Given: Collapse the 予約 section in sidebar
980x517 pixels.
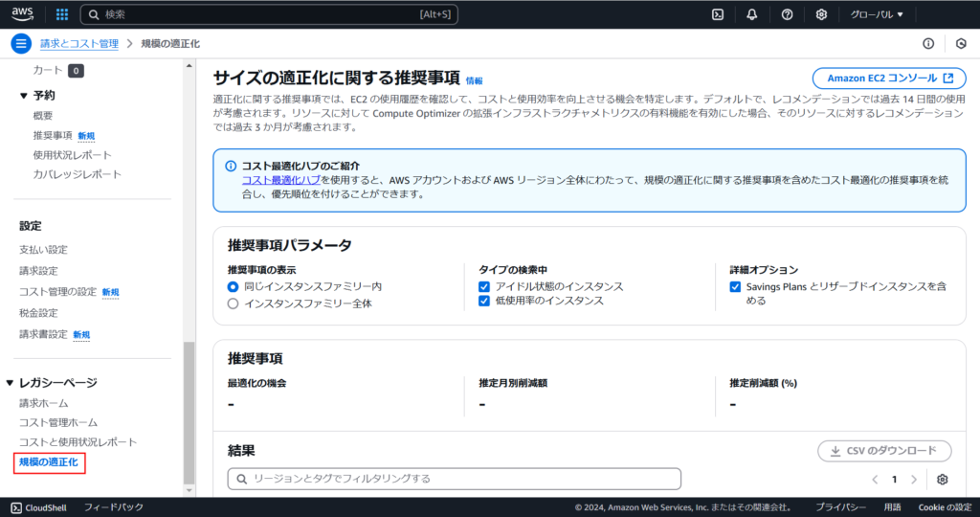Looking at the screenshot, I should 24,96.
